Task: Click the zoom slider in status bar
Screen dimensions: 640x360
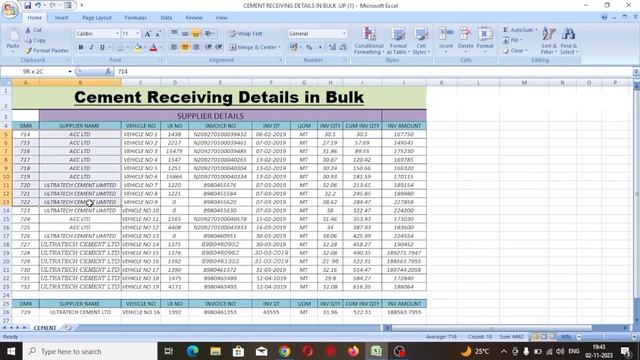Action: (606, 337)
